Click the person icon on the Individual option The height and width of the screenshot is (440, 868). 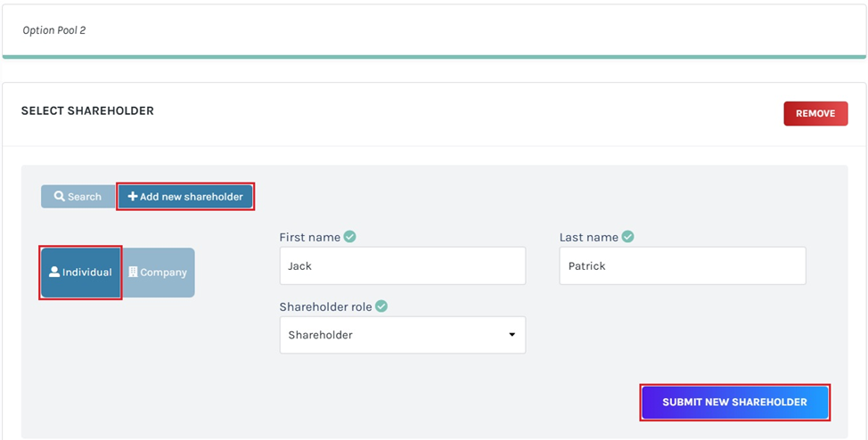tap(54, 273)
